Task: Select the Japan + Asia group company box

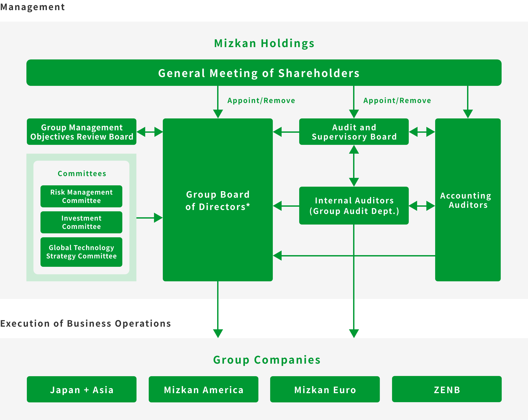Action: point(82,389)
